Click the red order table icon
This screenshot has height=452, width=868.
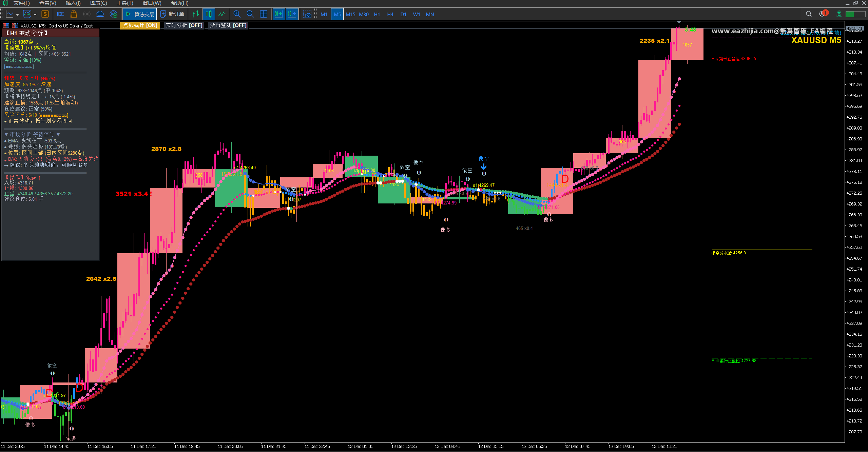[x=6, y=26]
